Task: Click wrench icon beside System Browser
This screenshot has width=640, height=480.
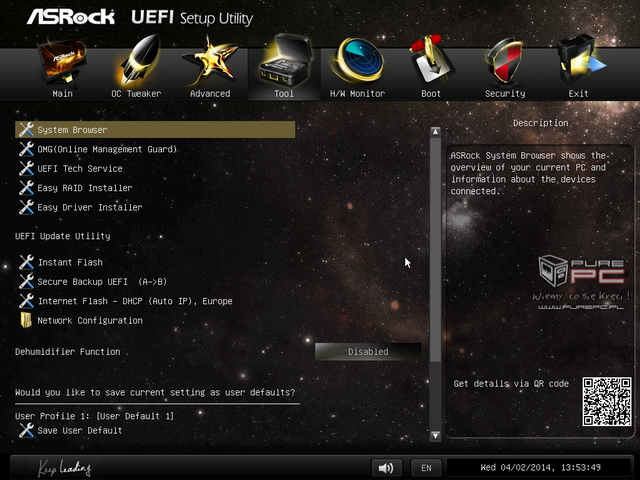Action: pos(27,130)
